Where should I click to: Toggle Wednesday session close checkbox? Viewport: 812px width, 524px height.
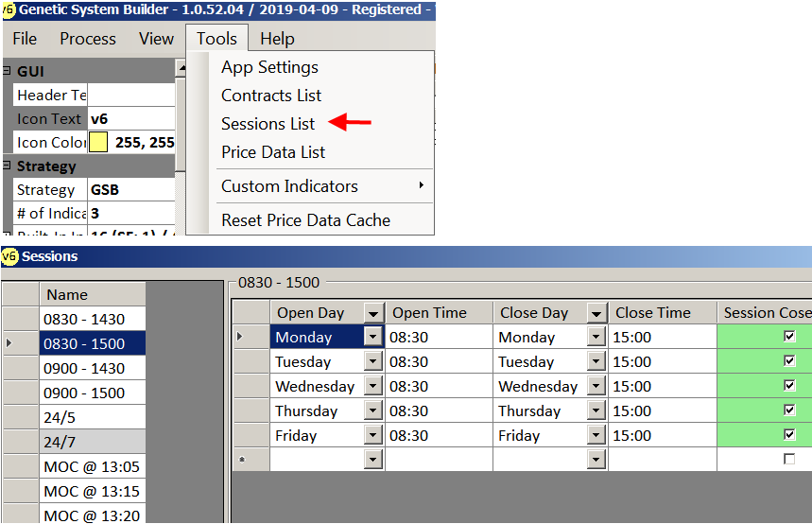789,386
